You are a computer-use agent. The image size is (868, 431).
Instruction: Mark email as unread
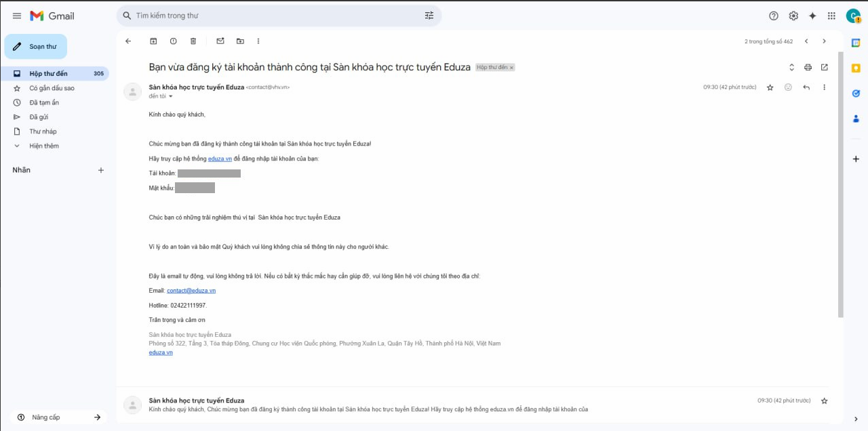220,41
